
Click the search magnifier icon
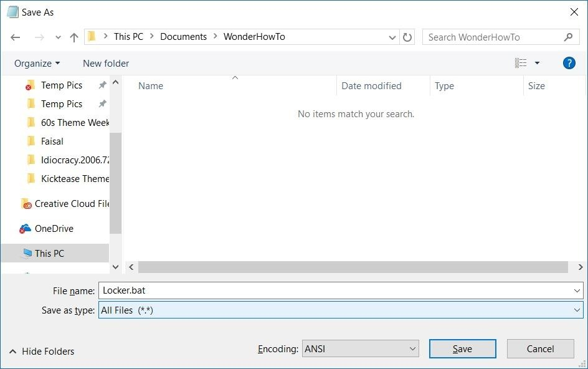pyautogui.click(x=569, y=37)
